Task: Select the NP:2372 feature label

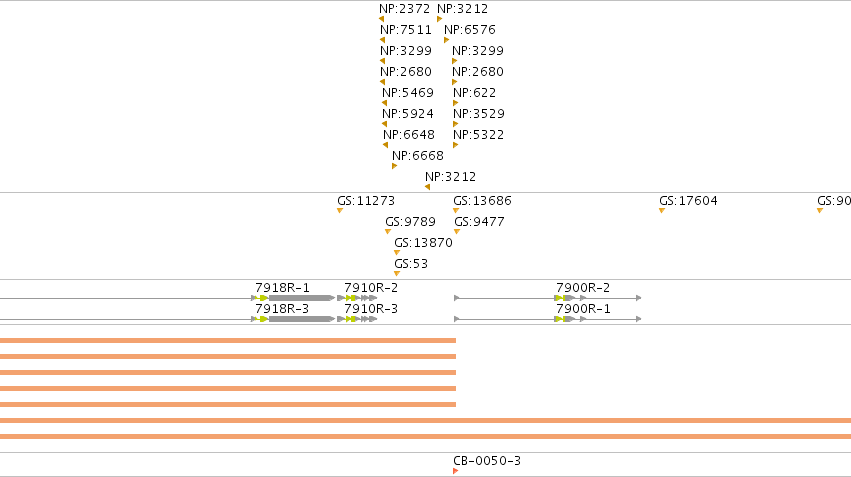Action: [x=404, y=9]
